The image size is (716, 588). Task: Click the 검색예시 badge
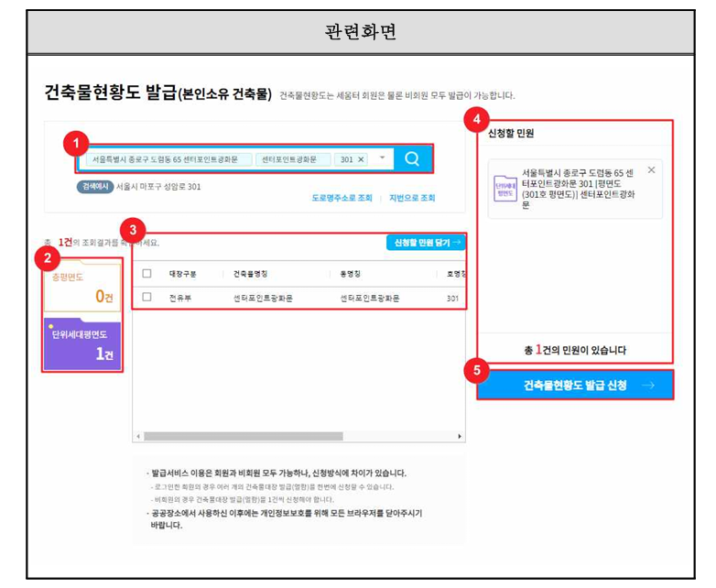[95, 187]
